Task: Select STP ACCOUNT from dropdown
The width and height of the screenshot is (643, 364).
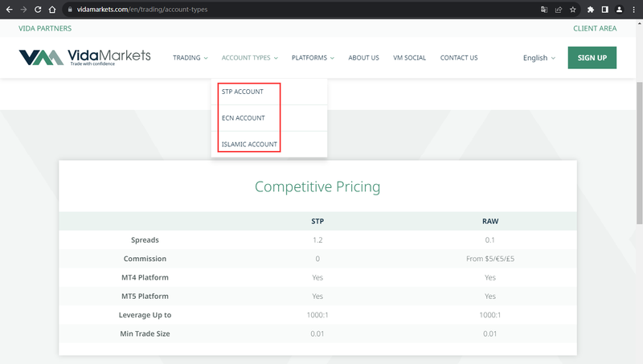Action: 269,92
